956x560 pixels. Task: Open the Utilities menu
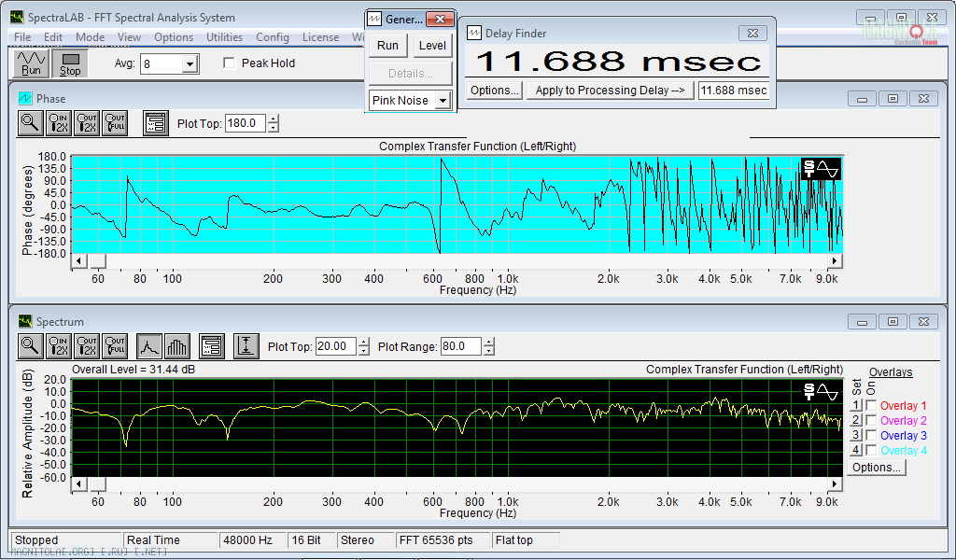(224, 37)
